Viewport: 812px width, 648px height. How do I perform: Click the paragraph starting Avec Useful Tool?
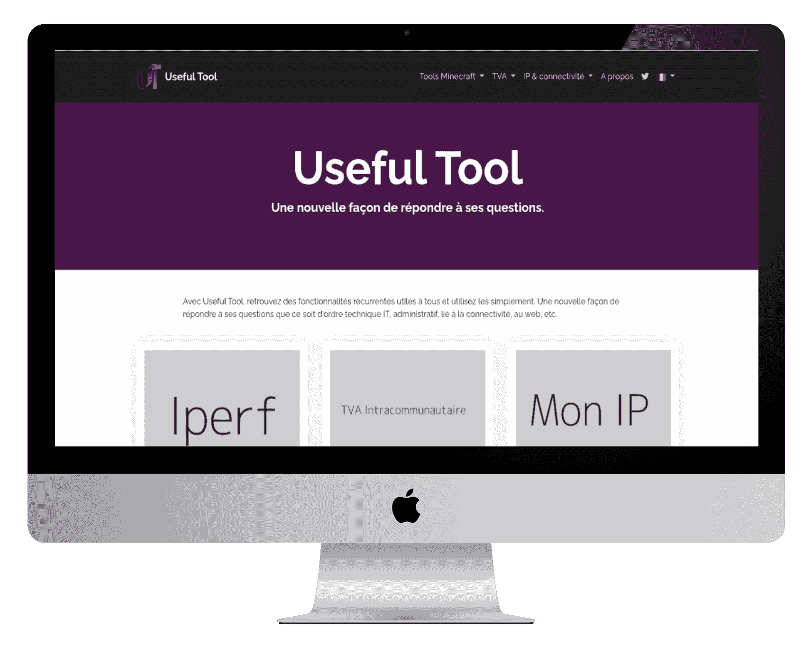pyautogui.click(x=401, y=307)
